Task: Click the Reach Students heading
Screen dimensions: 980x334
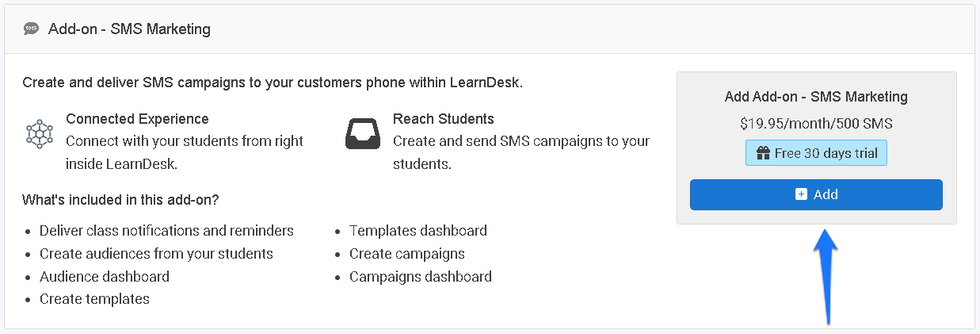Action: click(443, 119)
